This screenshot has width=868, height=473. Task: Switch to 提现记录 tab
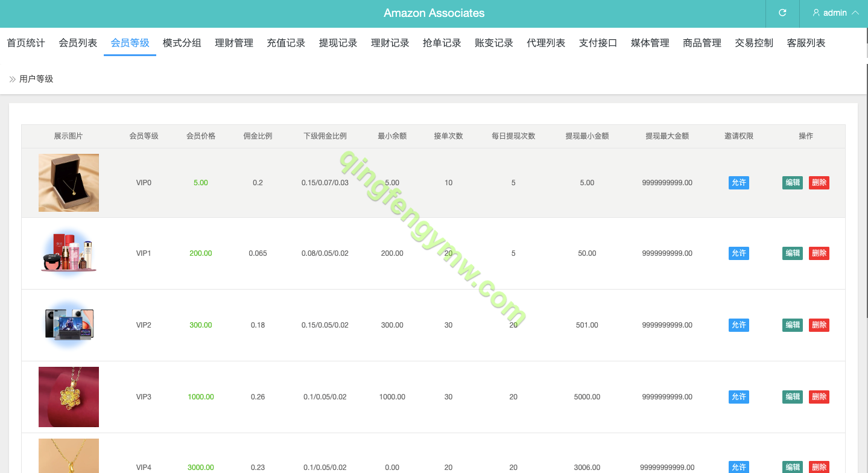point(338,43)
